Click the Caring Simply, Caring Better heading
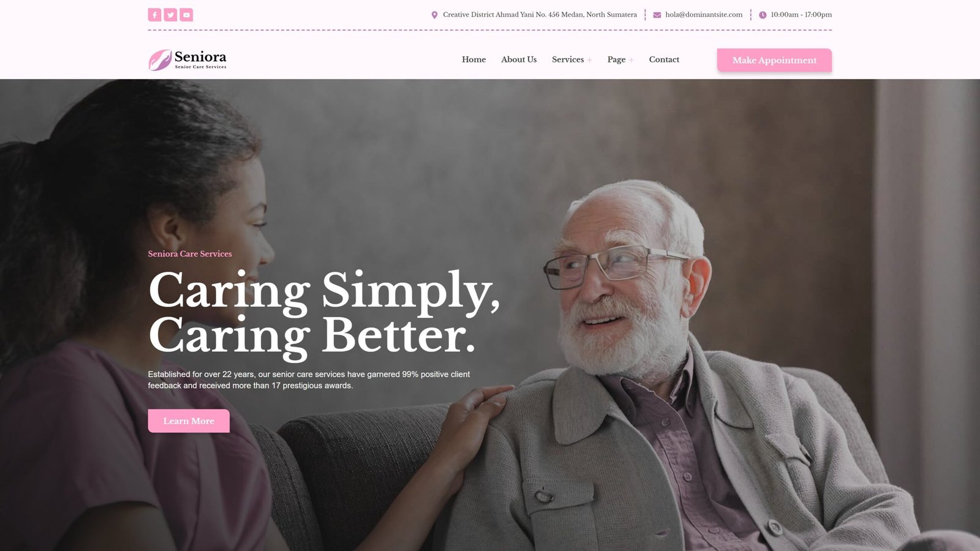 click(x=323, y=312)
